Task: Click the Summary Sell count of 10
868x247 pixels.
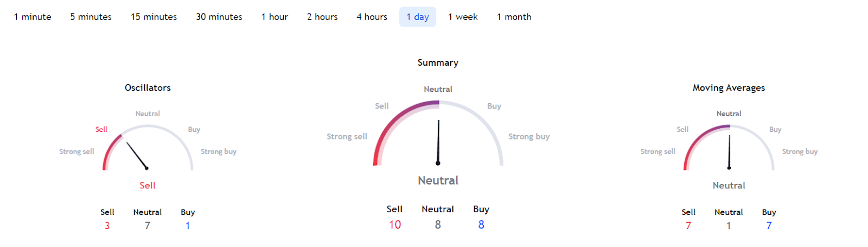Action: [394, 224]
